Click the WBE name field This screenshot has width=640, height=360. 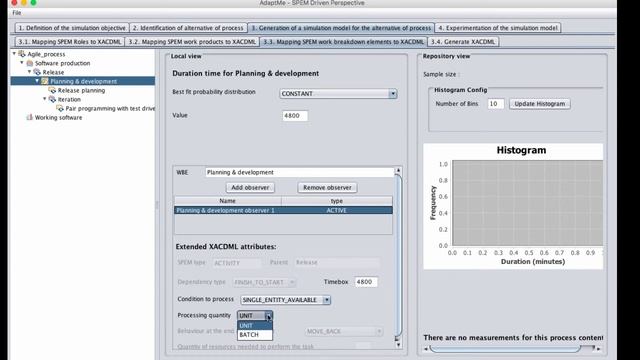tap(300, 172)
